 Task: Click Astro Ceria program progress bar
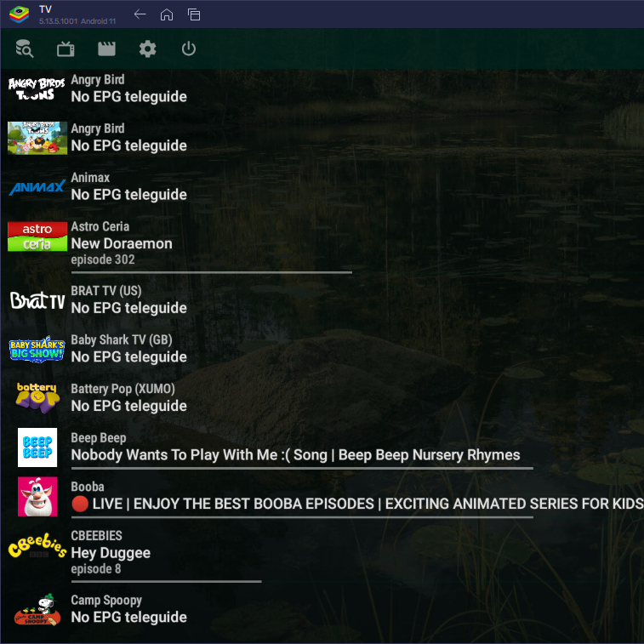click(x=212, y=272)
